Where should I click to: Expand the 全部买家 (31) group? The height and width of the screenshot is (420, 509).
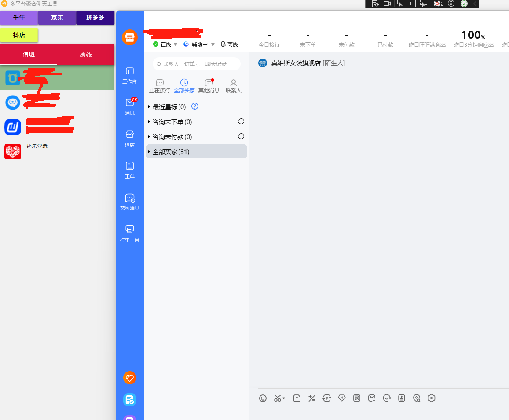[170, 152]
